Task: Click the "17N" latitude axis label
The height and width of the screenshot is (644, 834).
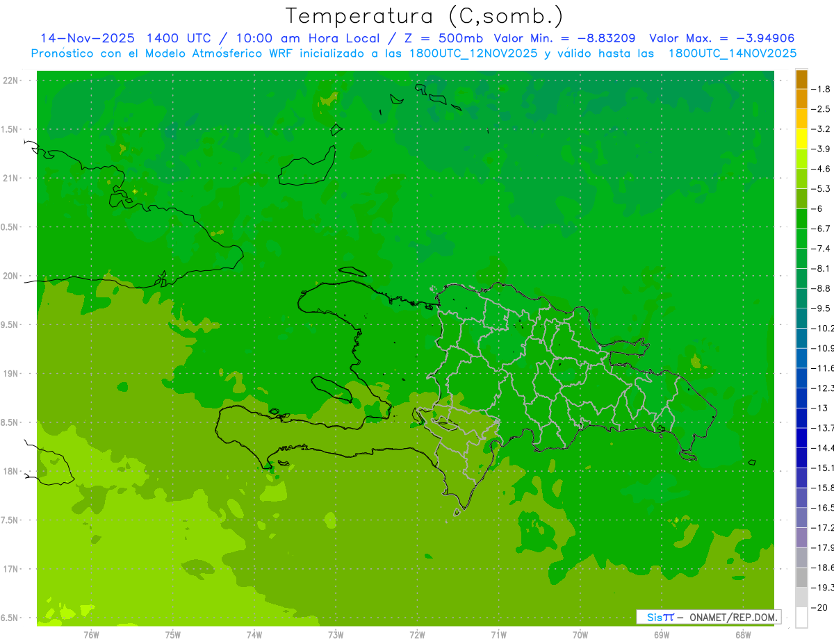Action: click(x=10, y=570)
